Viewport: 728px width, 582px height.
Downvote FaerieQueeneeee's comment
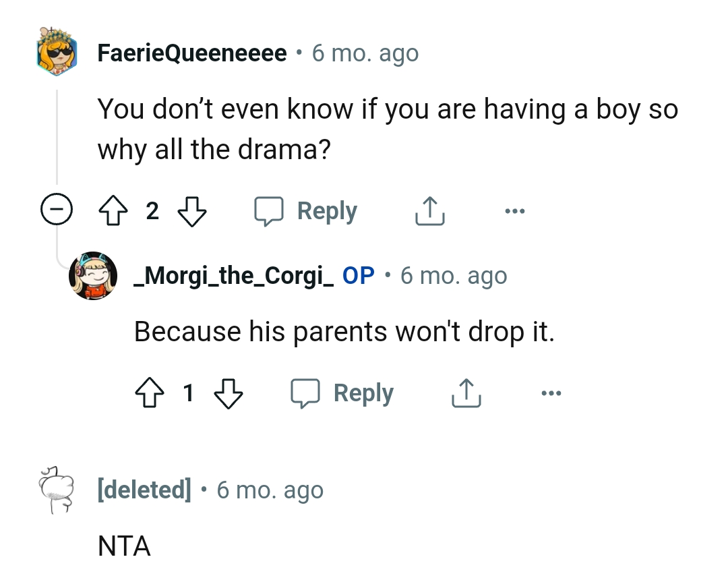(x=191, y=210)
